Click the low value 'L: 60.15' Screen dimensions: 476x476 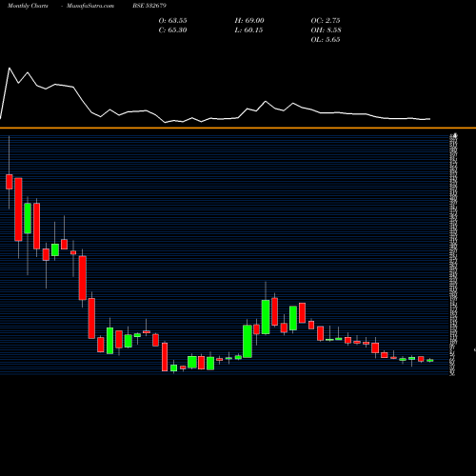[x=248, y=30]
